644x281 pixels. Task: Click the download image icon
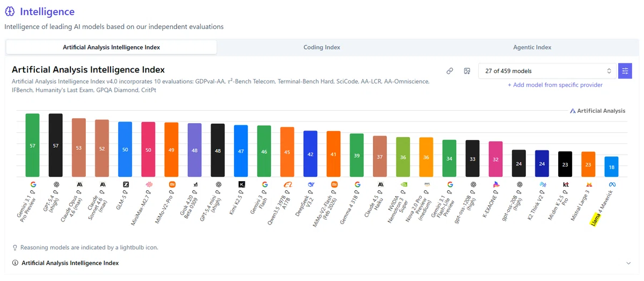(x=467, y=71)
